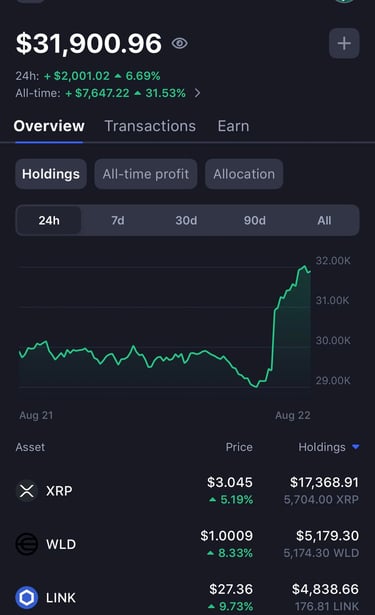Switch to the Overview tab

point(49,126)
